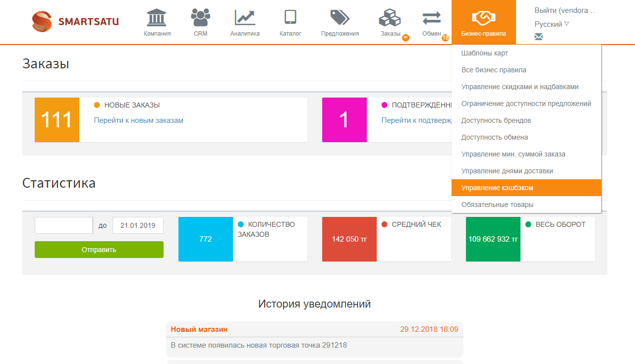Image resolution: width=635 pixels, height=364 pixels.
Task: Click the Предложения nav label
Action: (340, 34)
